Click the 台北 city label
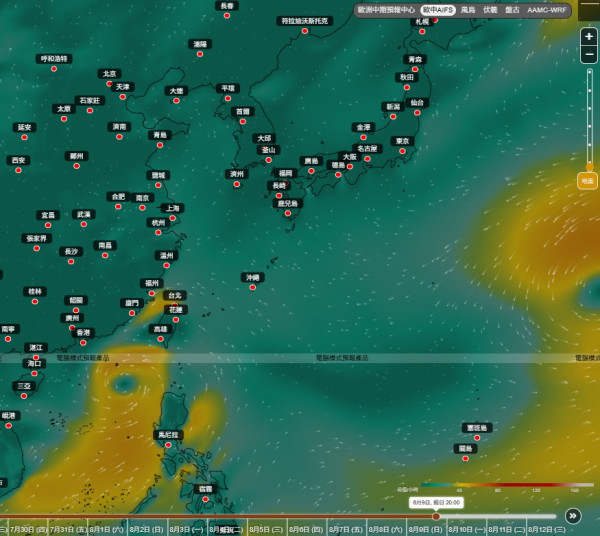Viewport: 600px width, 536px height. (175, 295)
